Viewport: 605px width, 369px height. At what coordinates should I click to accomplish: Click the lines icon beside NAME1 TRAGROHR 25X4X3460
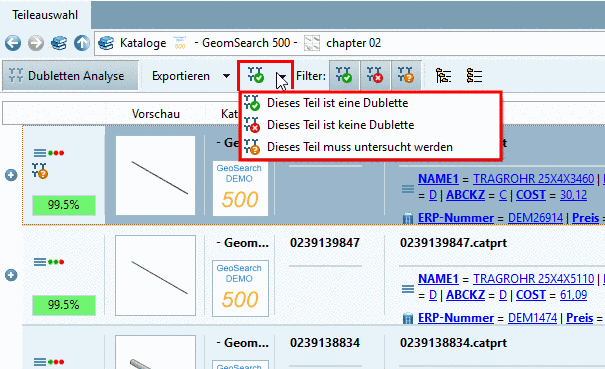[x=408, y=189]
